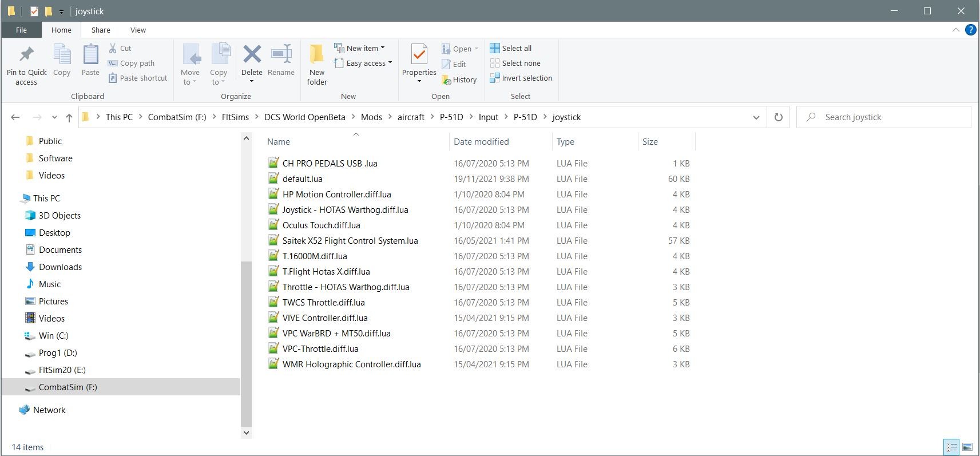Viewport: 980px width, 456px height.
Task: Click the quick access properties checkmark icon
Action: (34, 11)
